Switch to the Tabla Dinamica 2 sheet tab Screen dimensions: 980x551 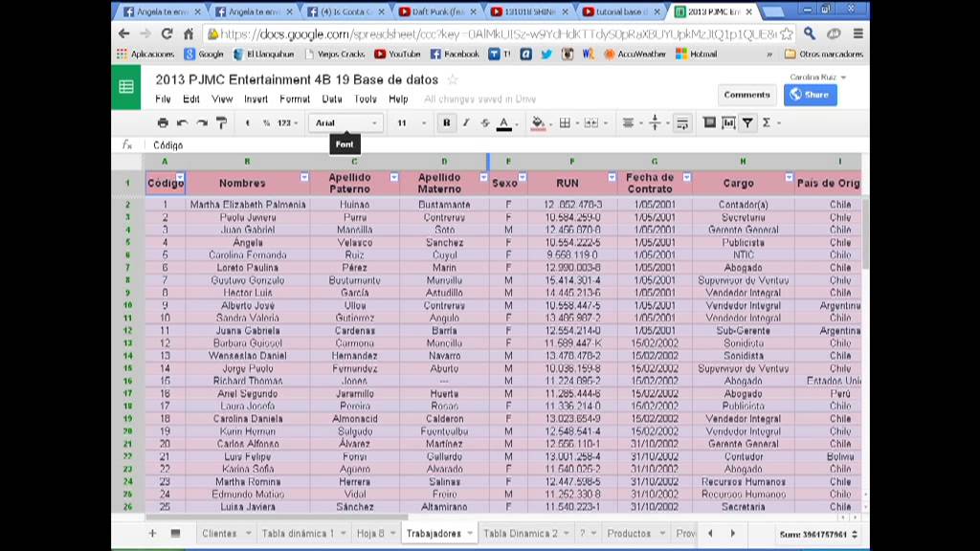tap(521, 534)
